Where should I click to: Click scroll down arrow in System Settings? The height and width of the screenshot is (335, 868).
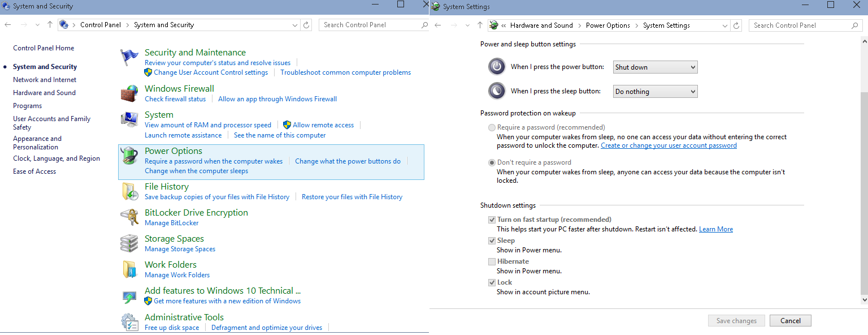pos(863,299)
